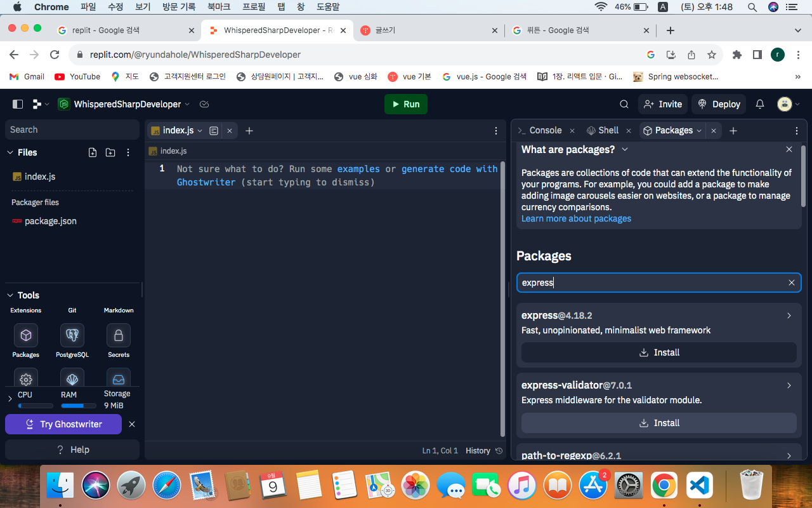812x508 pixels.
Task: Open Chrome extensions puzzle icon
Action: click(x=737, y=55)
